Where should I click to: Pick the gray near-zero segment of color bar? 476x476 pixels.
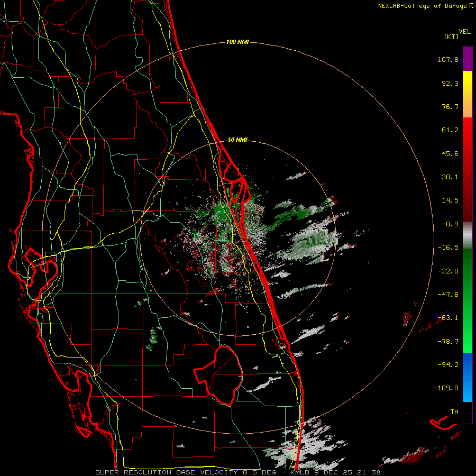(467, 234)
